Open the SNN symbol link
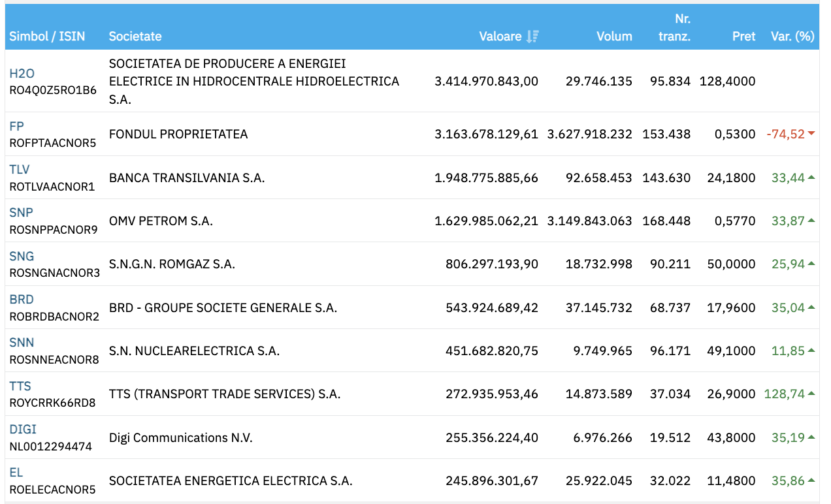Viewport: 831px width, 504px height. [x=22, y=343]
